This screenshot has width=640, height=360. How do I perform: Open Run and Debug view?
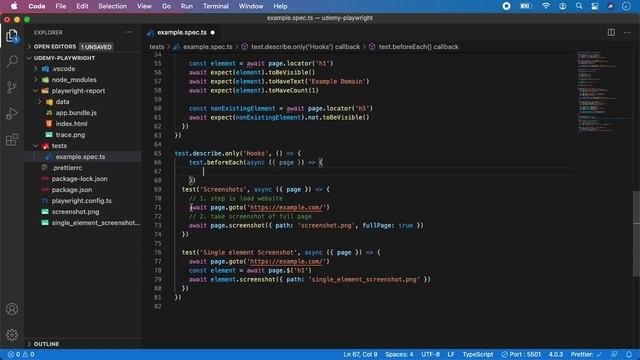click(12, 113)
